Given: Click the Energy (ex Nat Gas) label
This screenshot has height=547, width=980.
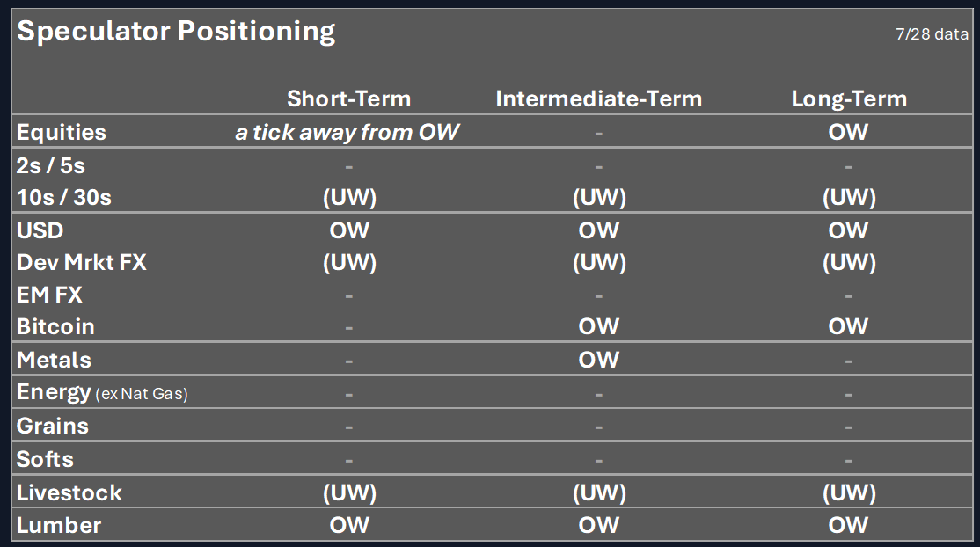Looking at the screenshot, I should [x=102, y=393].
